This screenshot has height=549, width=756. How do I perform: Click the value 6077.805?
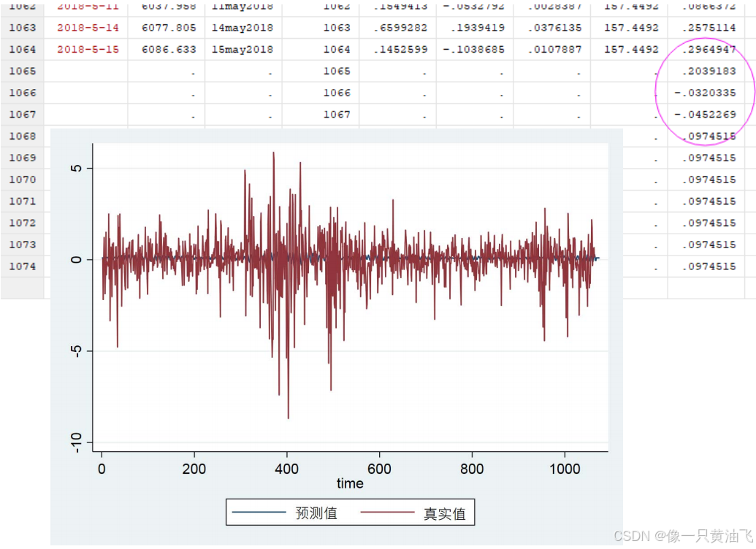point(169,28)
